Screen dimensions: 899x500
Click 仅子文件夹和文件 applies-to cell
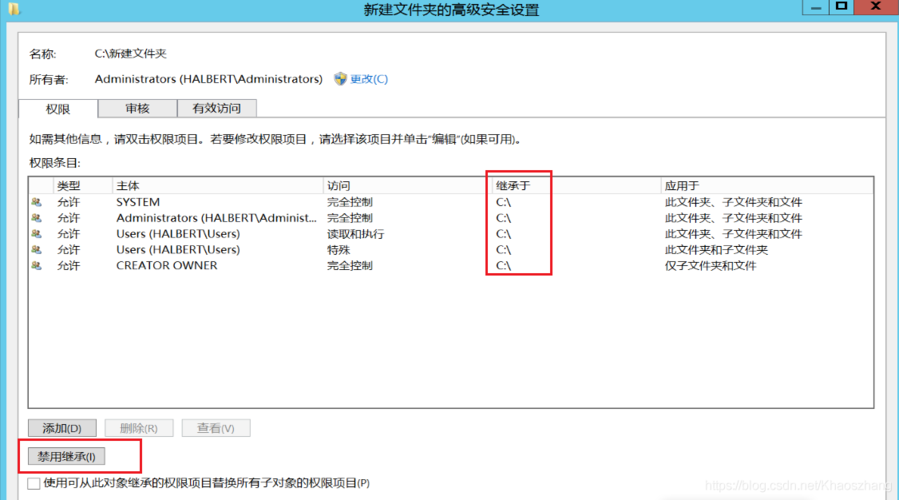(710, 265)
